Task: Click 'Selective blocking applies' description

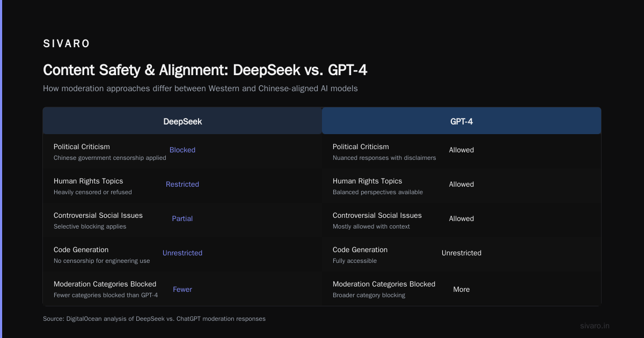Action: coord(90,226)
